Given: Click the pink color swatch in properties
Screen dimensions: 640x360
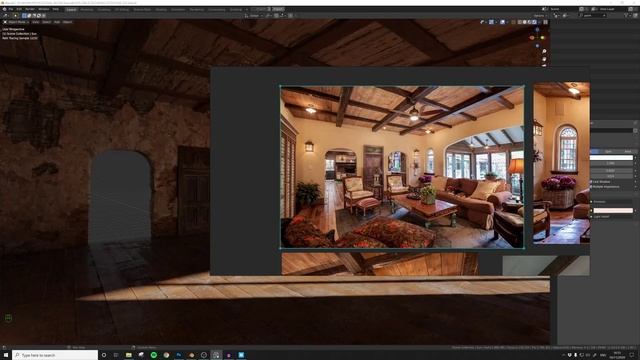Looking at the screenshot, I should [613, 210].
